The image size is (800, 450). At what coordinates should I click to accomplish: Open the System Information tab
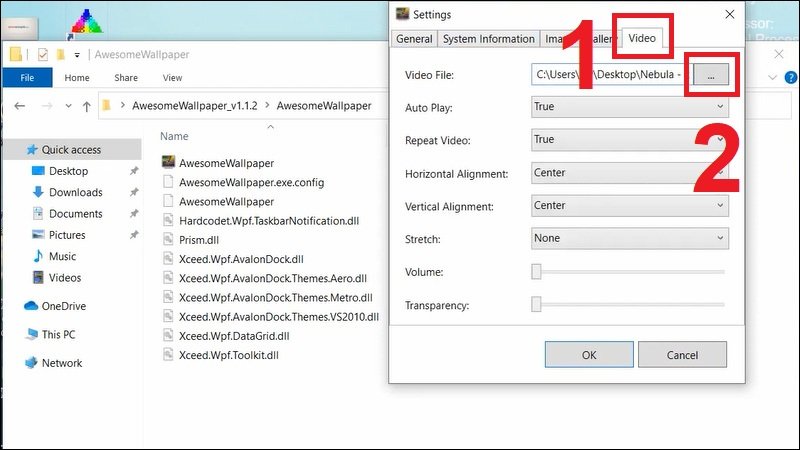[488, 39]
